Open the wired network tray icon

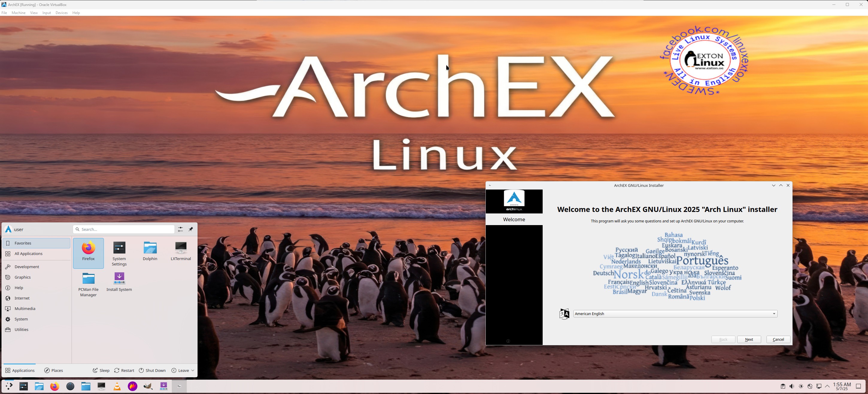[x=819, y=386]
